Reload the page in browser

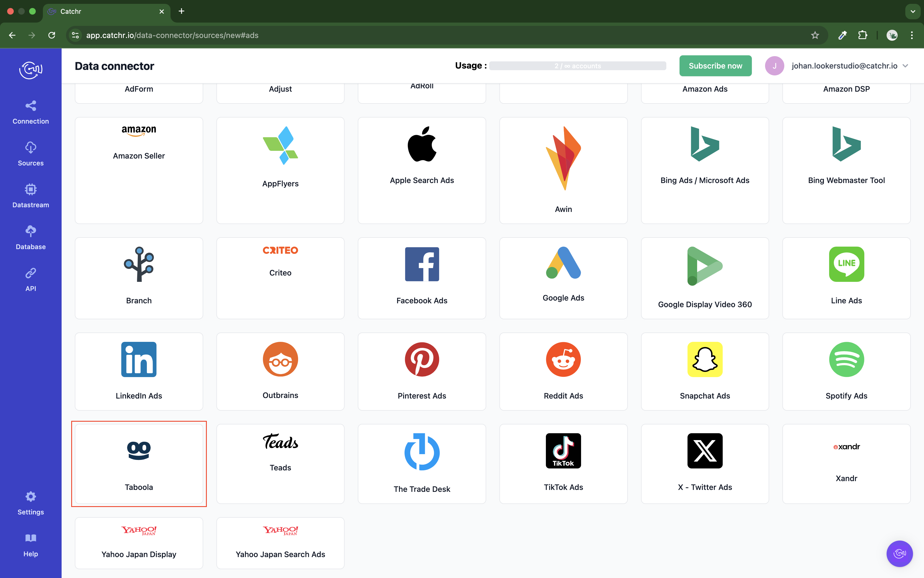click(51, 35)
